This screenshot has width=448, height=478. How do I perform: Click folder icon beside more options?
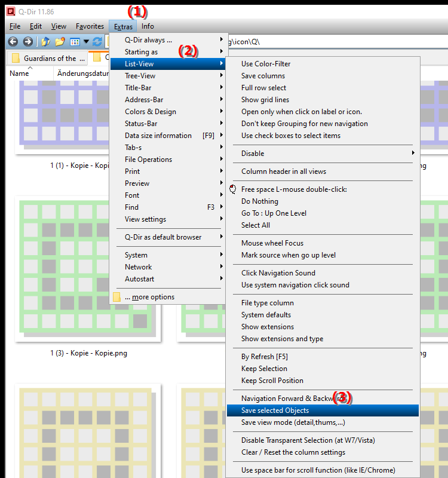click(x=116, y=297)
